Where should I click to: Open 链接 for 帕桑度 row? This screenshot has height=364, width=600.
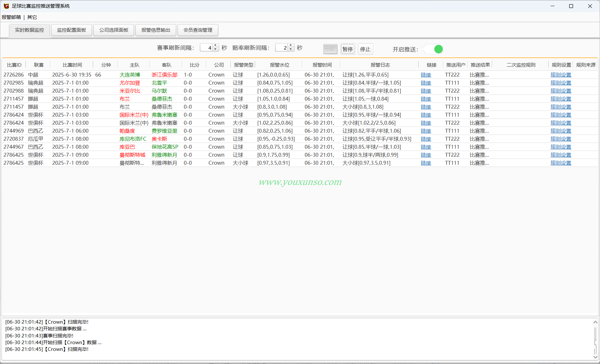pos(426,131)
